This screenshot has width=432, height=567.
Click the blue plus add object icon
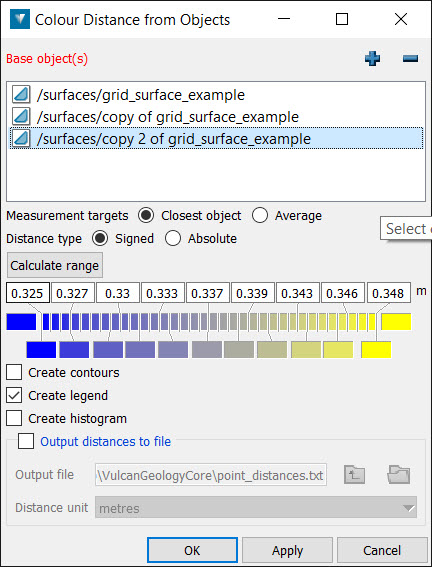(x=372, y=58)
